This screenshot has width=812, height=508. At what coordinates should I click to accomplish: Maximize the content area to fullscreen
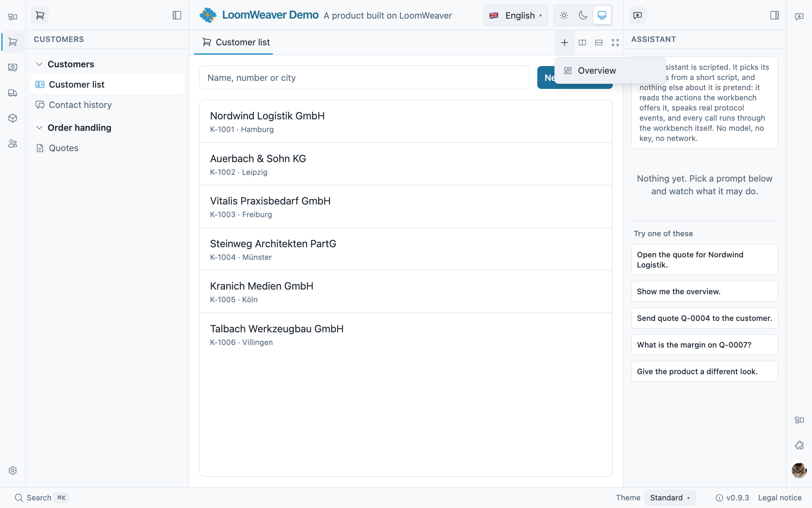pyautogui.click(x=615, y=42)
